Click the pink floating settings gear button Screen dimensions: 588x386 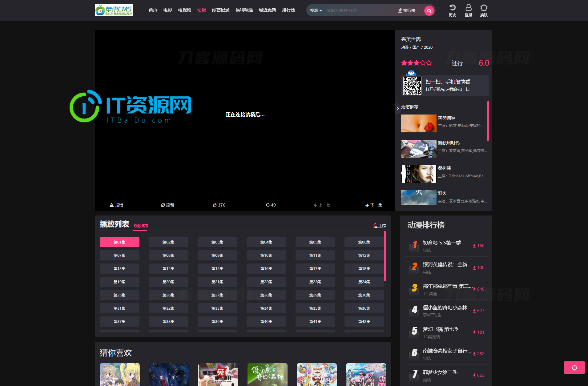click(574, 368)
